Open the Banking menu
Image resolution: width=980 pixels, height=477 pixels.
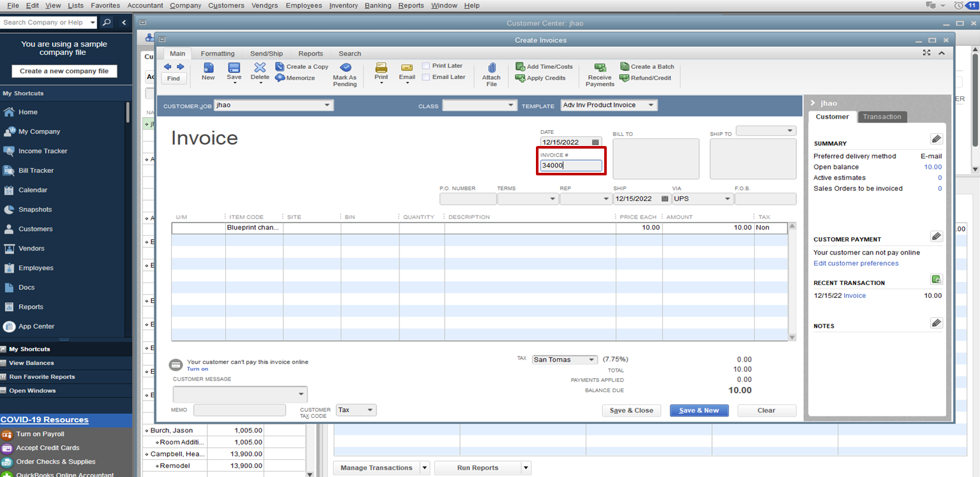(x=378, y=5)
